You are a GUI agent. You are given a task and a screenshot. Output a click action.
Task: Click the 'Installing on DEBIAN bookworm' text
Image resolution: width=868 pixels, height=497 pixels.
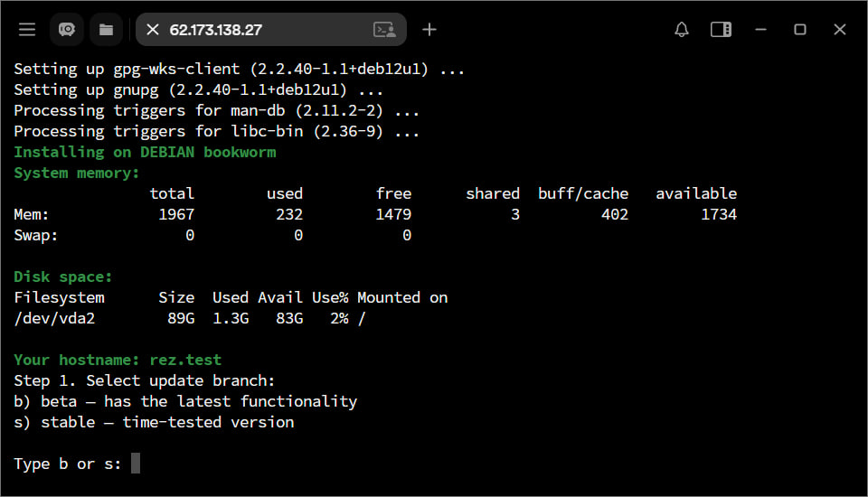[x=145, y=152]
